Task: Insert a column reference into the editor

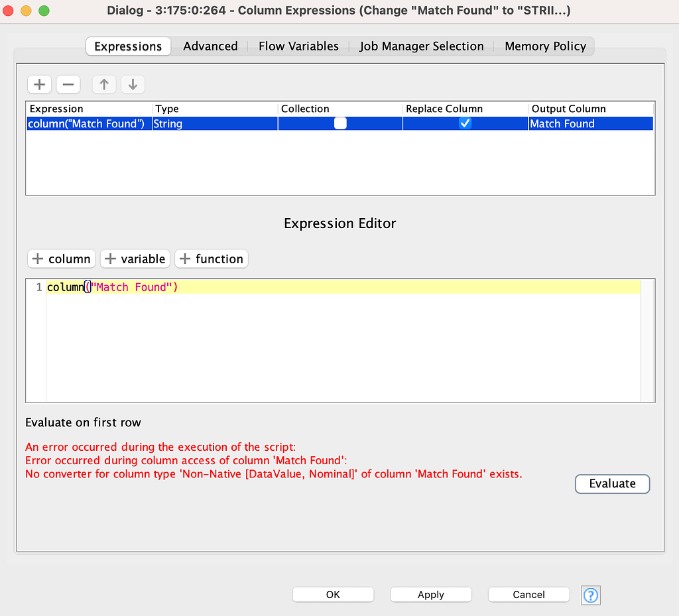Action: click(61, 259)
